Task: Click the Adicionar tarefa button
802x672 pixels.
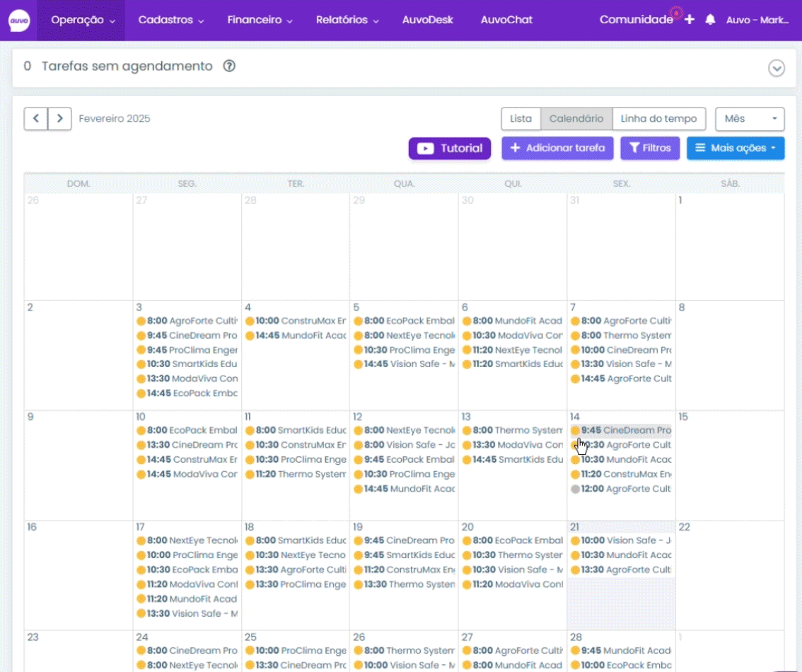Action: tap(557, 149)
